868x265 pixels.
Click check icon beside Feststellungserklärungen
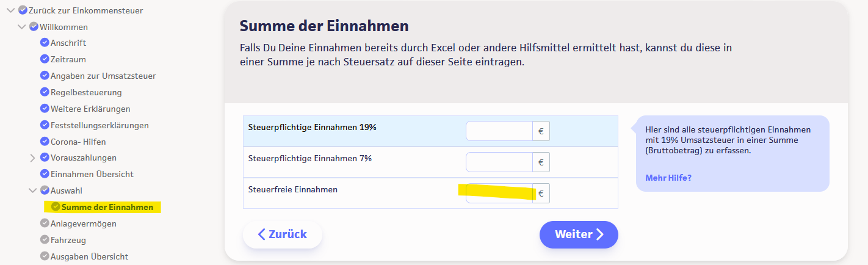(45, 125)
